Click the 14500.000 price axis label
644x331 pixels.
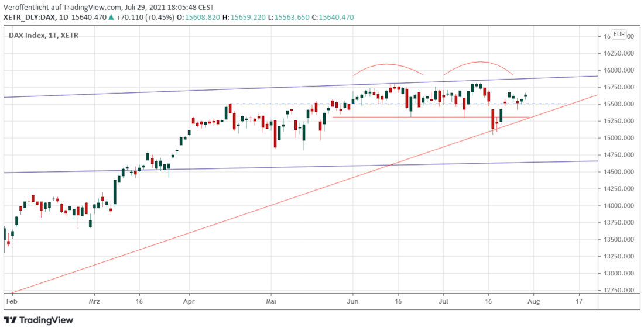[621, 172]
